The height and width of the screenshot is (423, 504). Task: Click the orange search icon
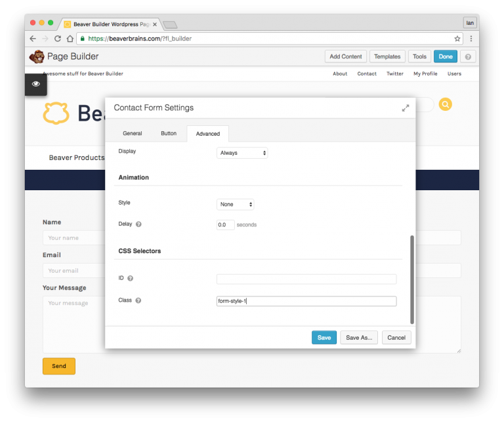coord(445,104)
